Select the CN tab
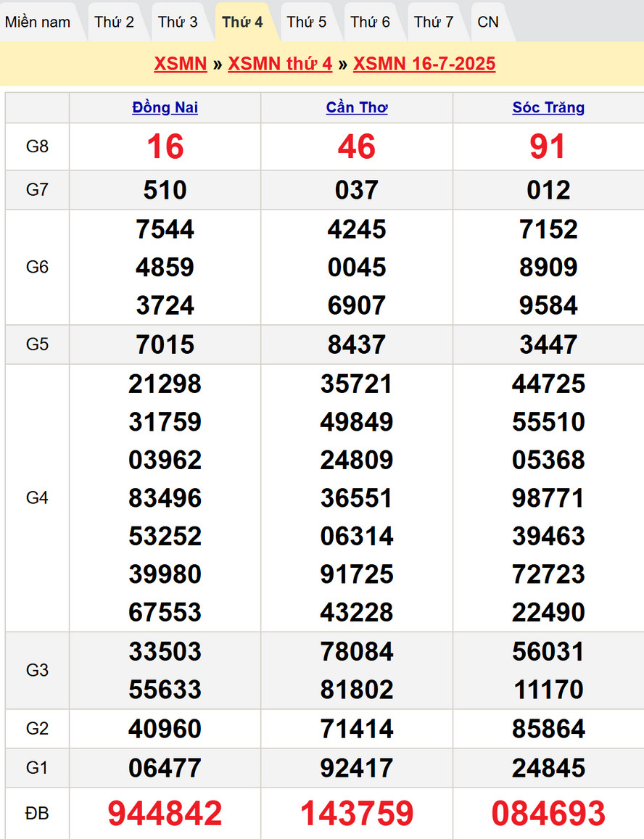The image size is (644, 839). point(488,22)
